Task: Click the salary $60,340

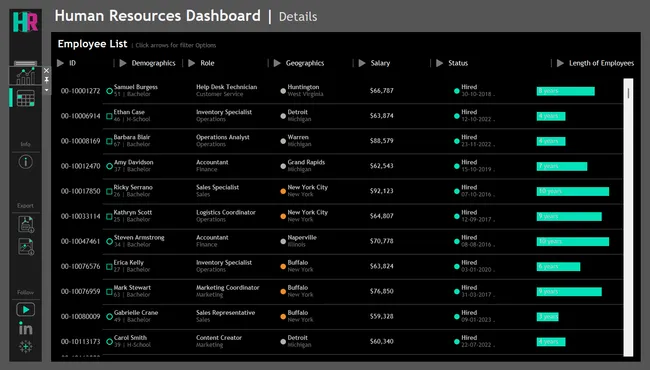Action: click(x=381, y=341)
